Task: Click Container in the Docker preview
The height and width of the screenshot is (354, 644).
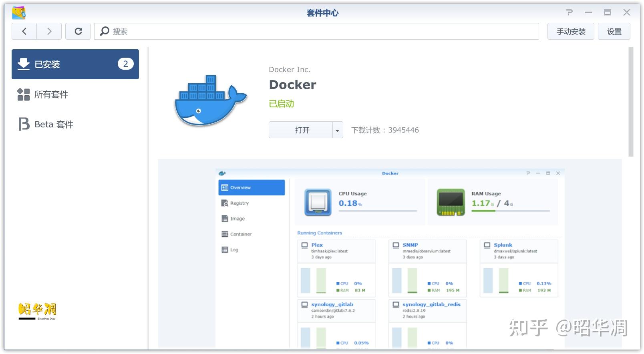Action: point(241,234)
